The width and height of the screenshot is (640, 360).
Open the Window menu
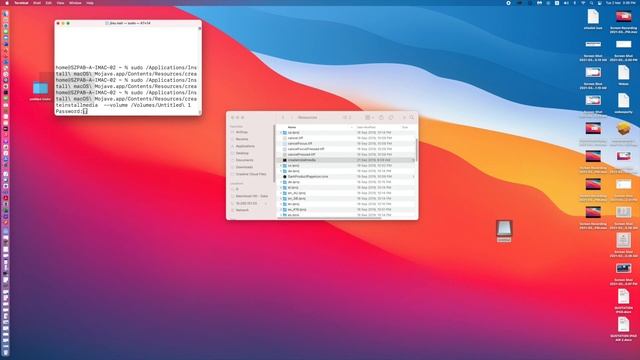click(x=75, y=3)
